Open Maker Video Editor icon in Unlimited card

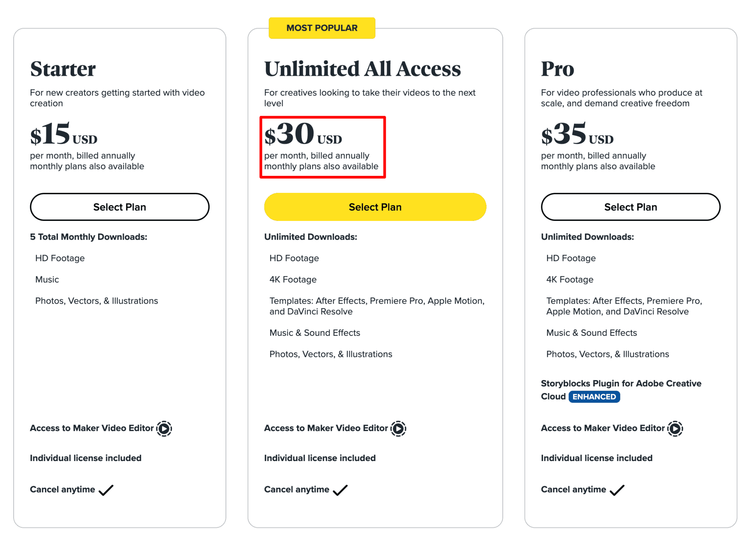(398, 429)
